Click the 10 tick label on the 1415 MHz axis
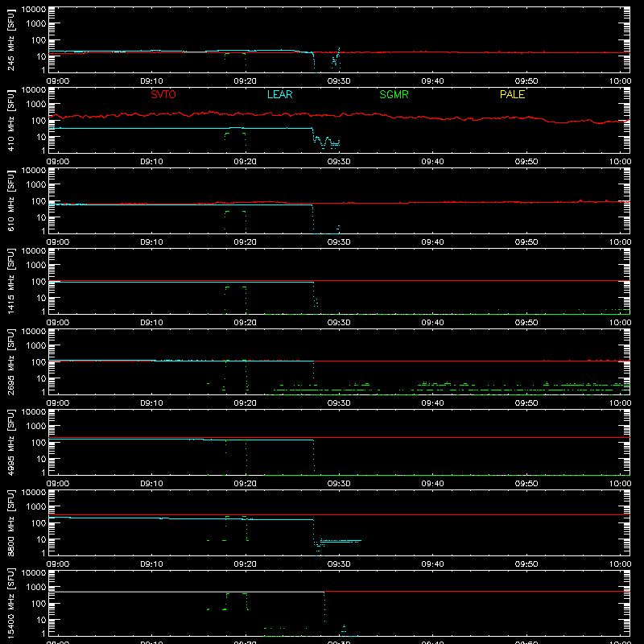 tap(41, 298)
